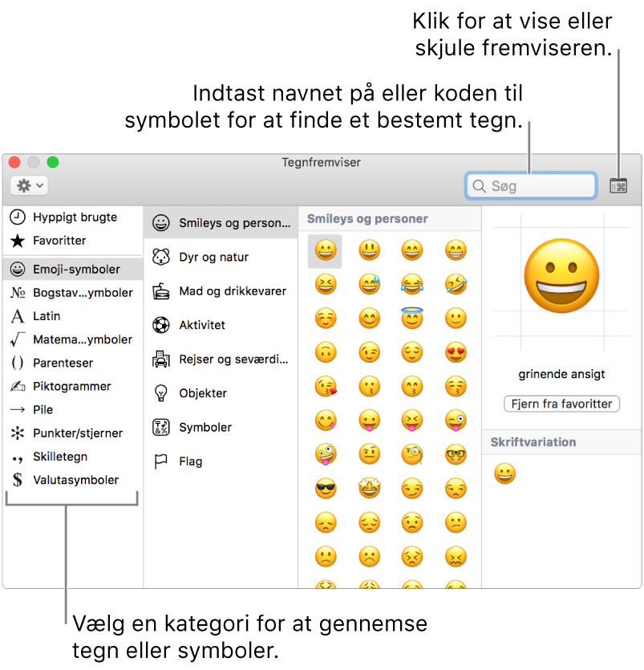
Task: Click Smileys og personer grid header
Action: point(367,219)
